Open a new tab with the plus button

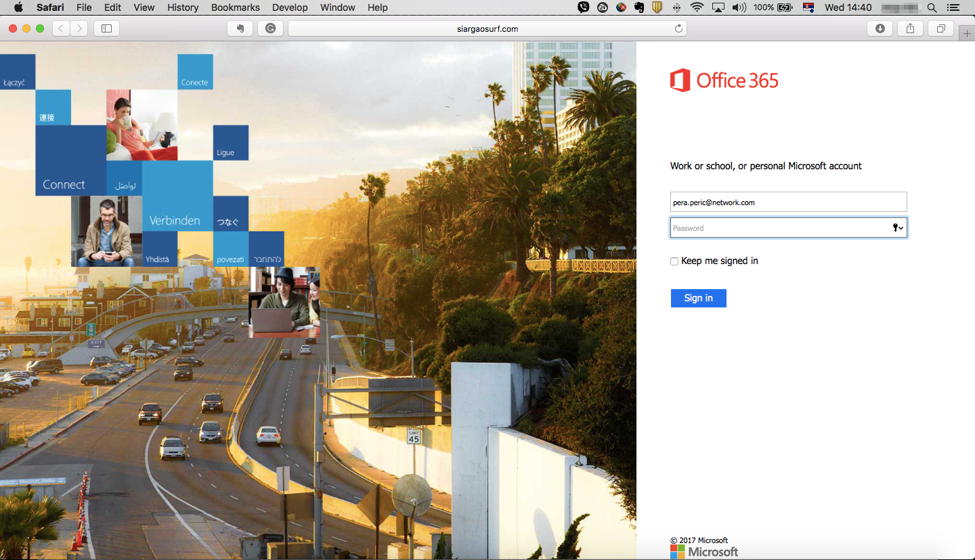coord(966,32)
